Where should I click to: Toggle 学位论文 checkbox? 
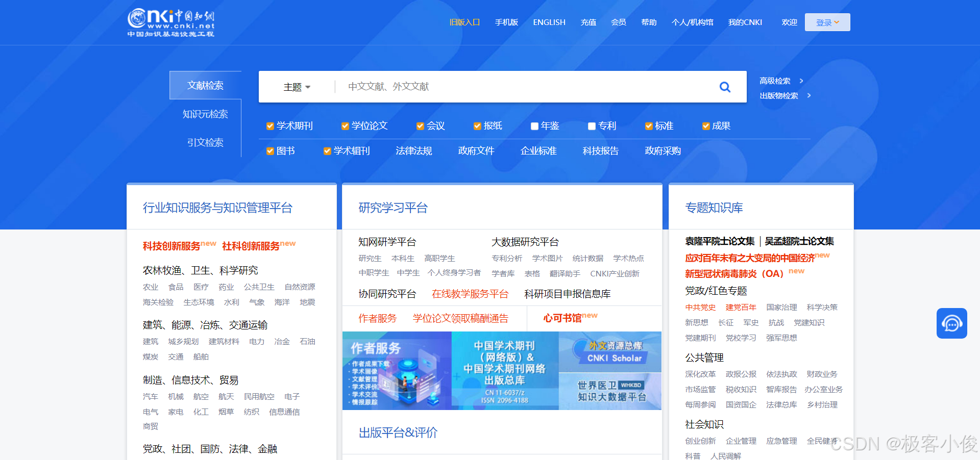tap(345, 126)
